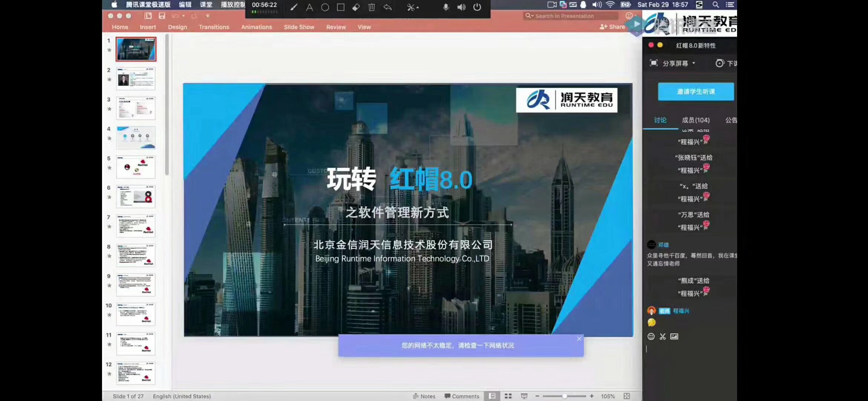Expand the toolbox dropdown arrow
868x401 pixels.
click(x=418, y=7)
